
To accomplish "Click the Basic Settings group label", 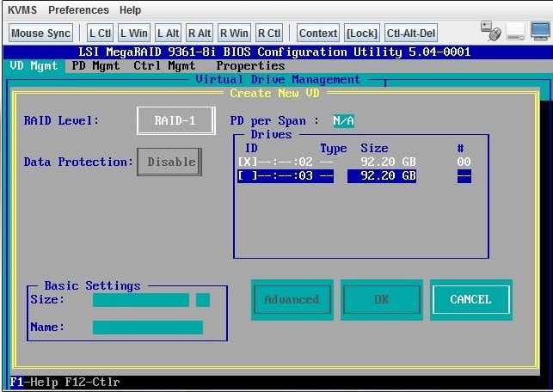I will pyautogui.click(x=92, y=285).
